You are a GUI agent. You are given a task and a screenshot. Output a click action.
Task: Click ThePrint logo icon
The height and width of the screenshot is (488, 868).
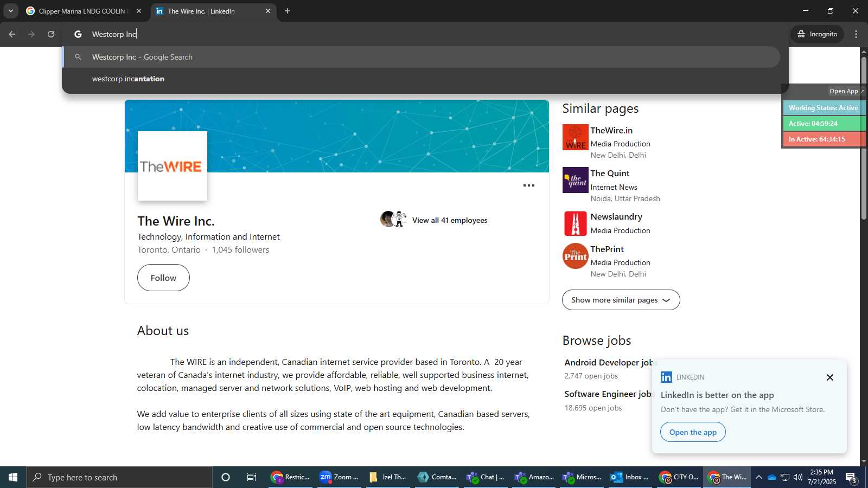pos(576,256)
